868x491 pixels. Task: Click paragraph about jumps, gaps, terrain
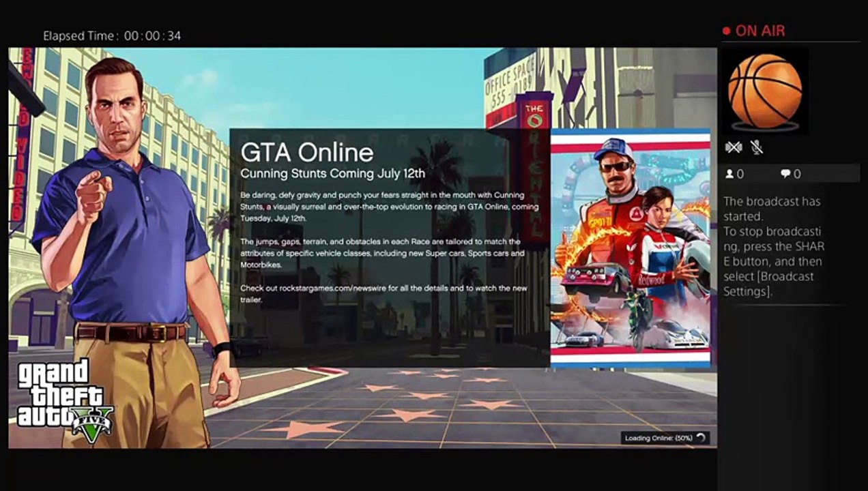(x=383, y=253)
